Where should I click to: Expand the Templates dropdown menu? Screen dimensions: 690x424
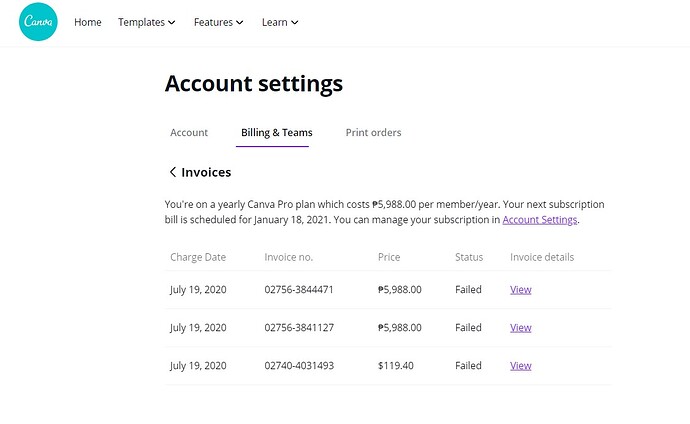tap(146, 22)
